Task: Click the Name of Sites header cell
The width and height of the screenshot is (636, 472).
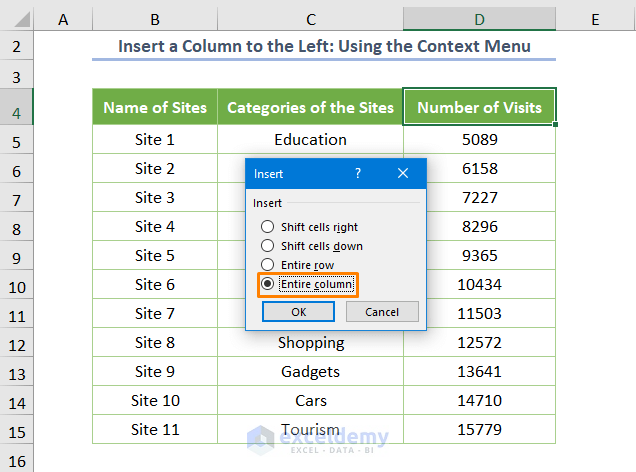Action: [x=155, y=107]
